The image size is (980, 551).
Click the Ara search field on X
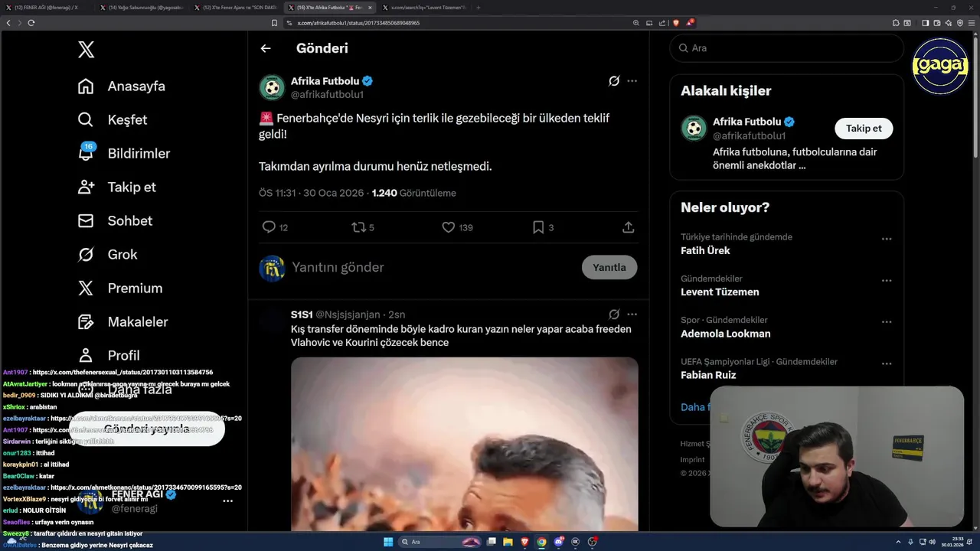pyautogui.click(x=787, y=48)
